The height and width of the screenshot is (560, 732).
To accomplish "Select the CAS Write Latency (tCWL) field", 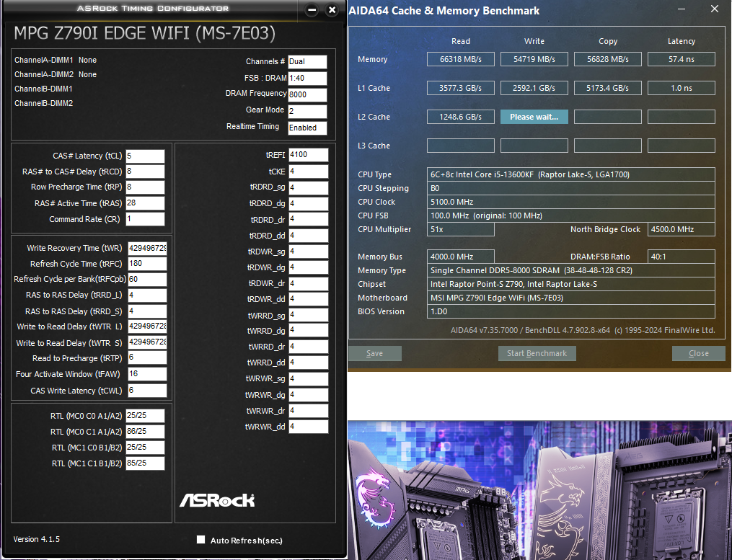I will (x=148, y=391).
